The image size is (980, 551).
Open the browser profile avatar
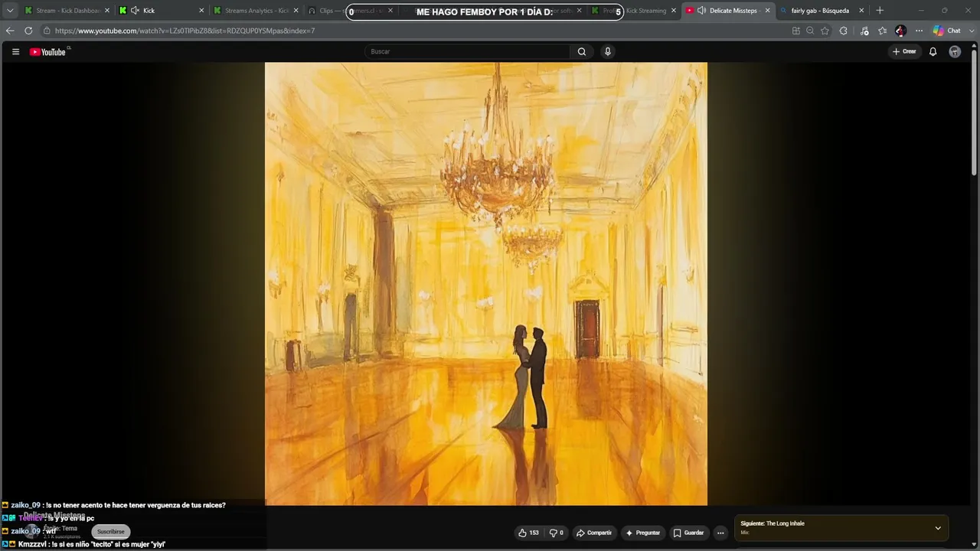pyautogui.click(x=900, y=31)
